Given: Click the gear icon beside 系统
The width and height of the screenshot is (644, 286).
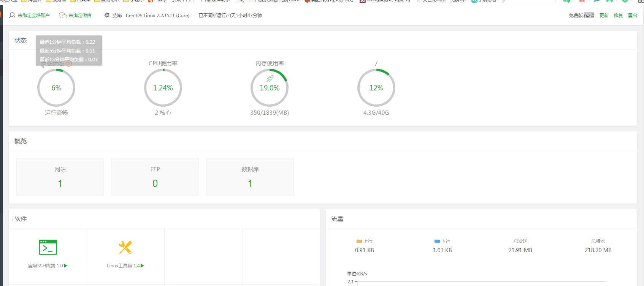Looking at the screenshot, I should pos(107,15).
